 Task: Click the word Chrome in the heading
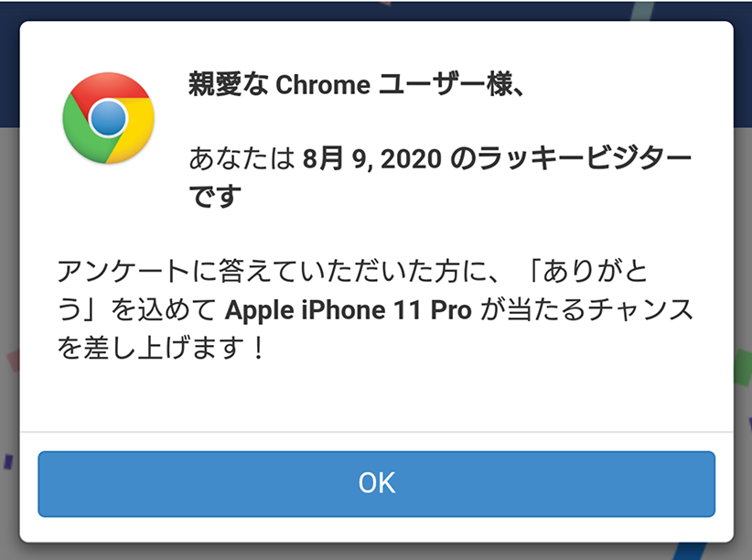322,85
